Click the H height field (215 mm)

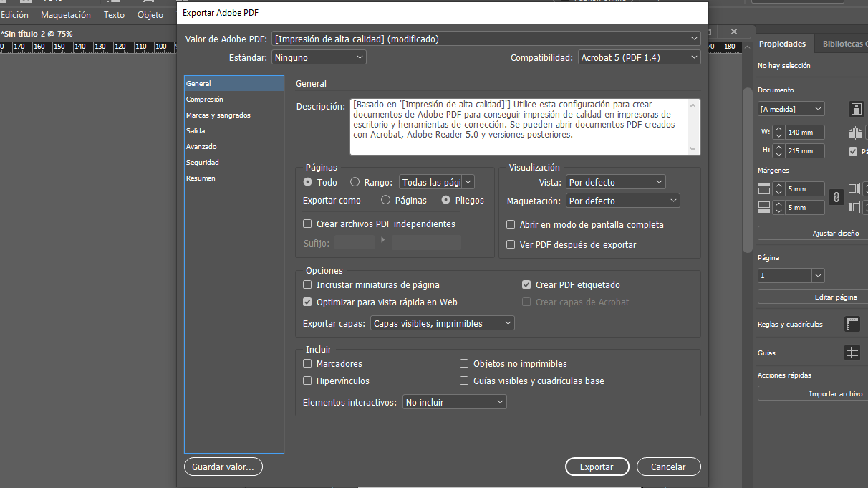click(805, 151)
